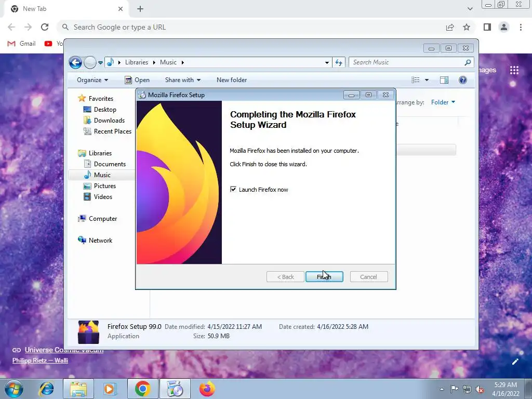Click Chrome forward arrow
Viewport: 532px width, 399px height.
pos(28,27)
